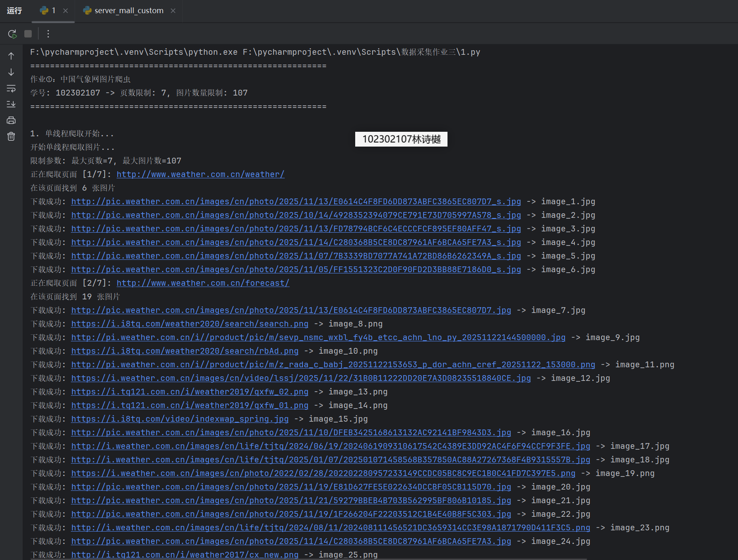
Task: Toggle soft-wrap in the console
Action: [11, 88]
